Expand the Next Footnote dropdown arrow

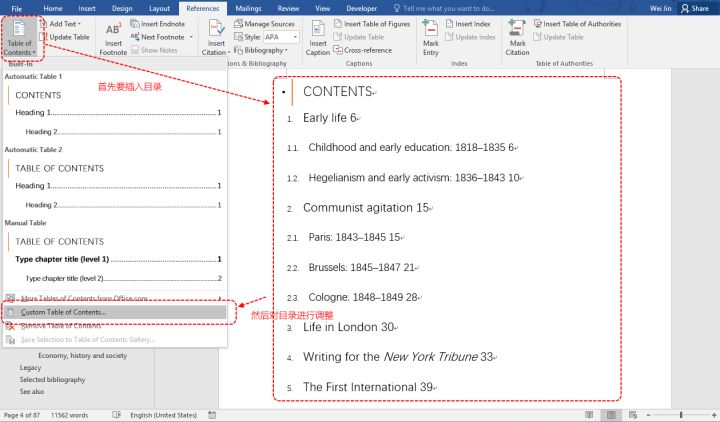[191, 37]
